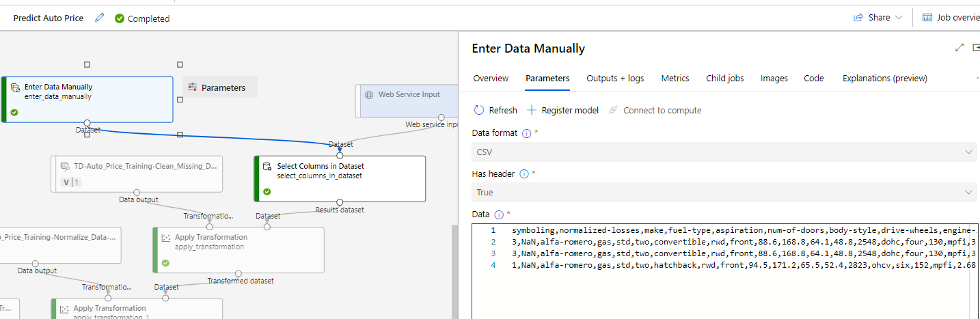Click the Refresh icon in panel
Viewport: 980px width, 319px height.
(x=479, y=110)
